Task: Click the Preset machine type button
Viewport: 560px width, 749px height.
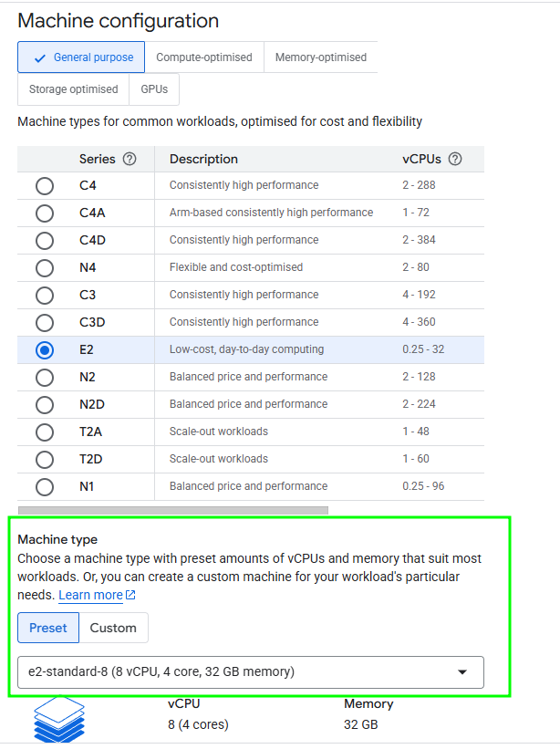Action: [48, 628]
